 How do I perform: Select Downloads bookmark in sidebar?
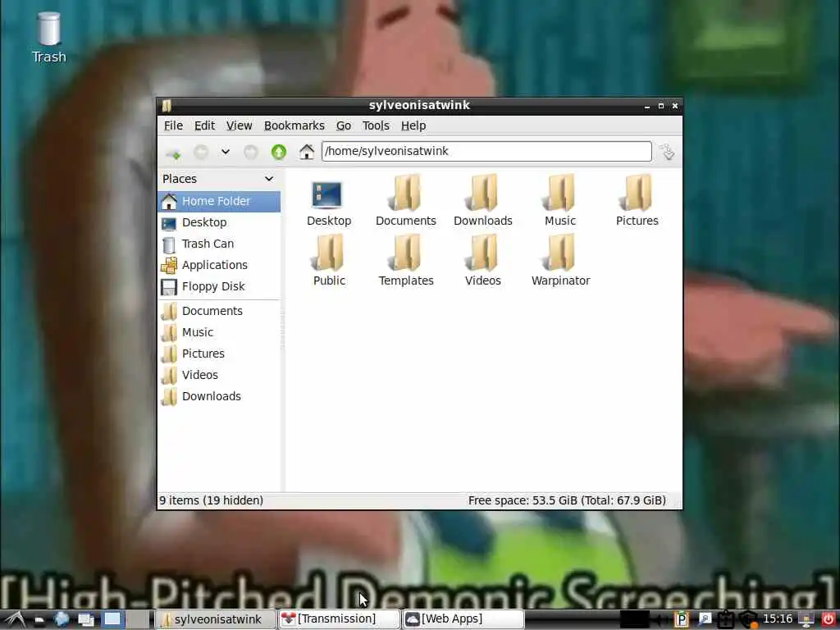click(219, 397)
